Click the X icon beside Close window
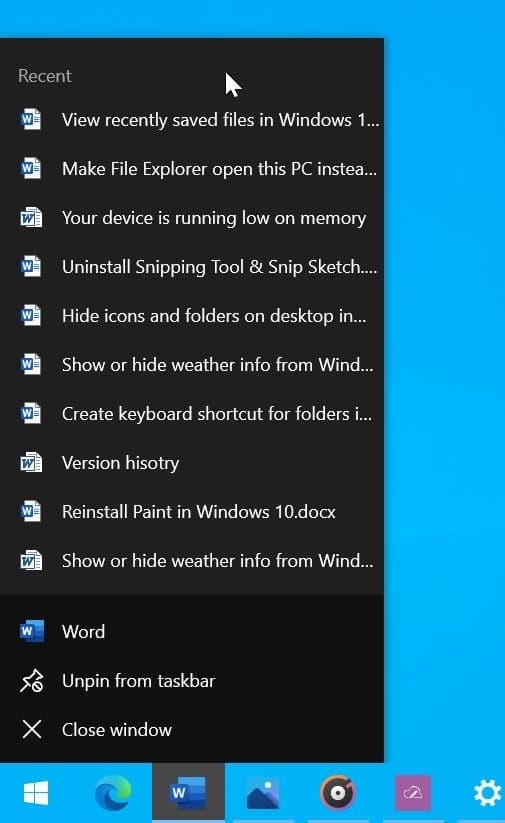 pyautogui.click(x=31, y=730)
